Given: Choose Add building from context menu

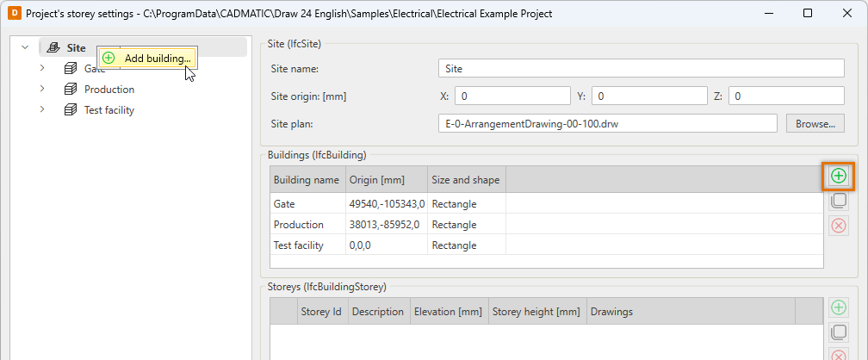Looking at the screenshot, I should 157,59.
